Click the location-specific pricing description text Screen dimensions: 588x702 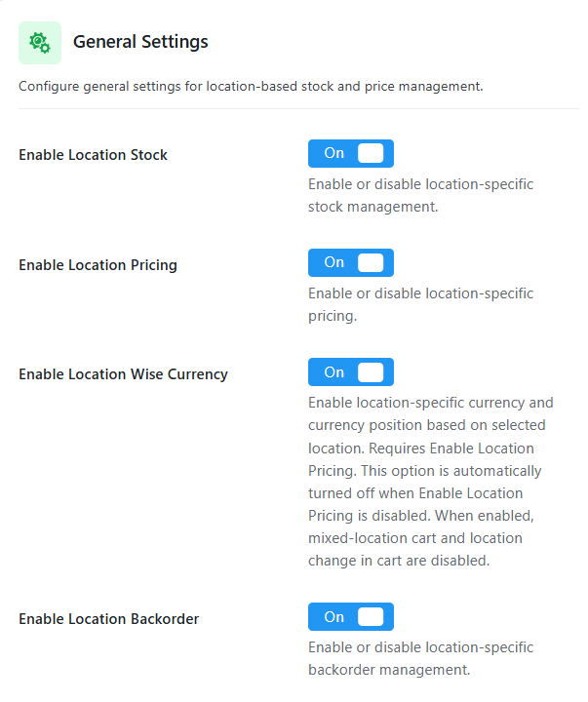coord(420,305)
